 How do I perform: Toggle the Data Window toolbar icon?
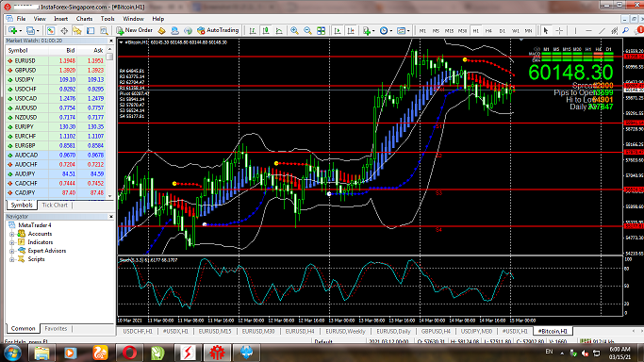pos(64,31)
